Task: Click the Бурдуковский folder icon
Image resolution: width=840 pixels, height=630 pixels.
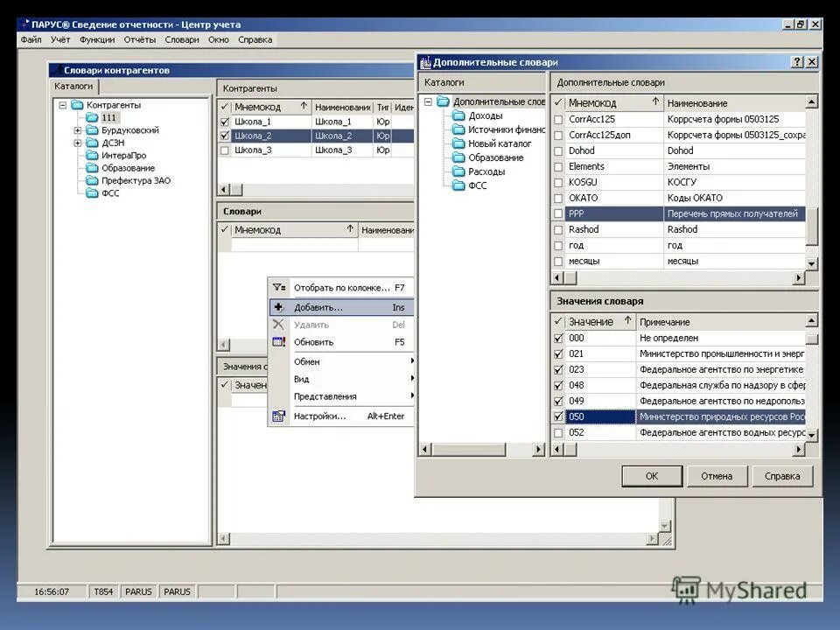Action: pos(93,130)
